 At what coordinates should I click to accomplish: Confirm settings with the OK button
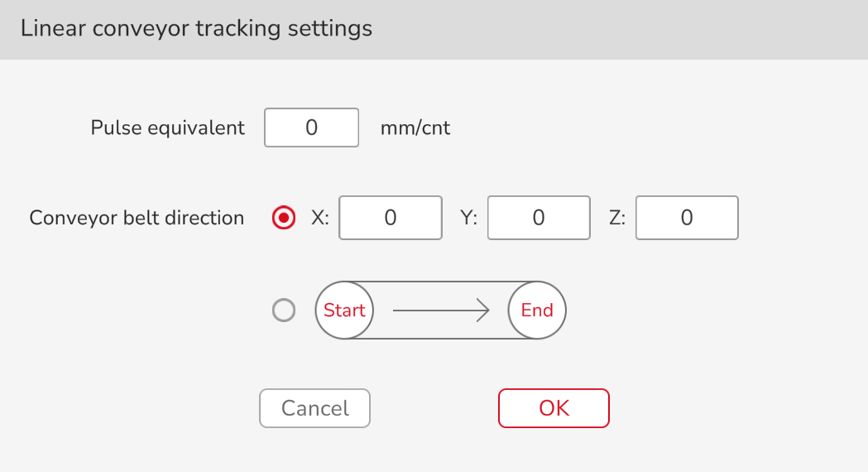pos(554,408)
